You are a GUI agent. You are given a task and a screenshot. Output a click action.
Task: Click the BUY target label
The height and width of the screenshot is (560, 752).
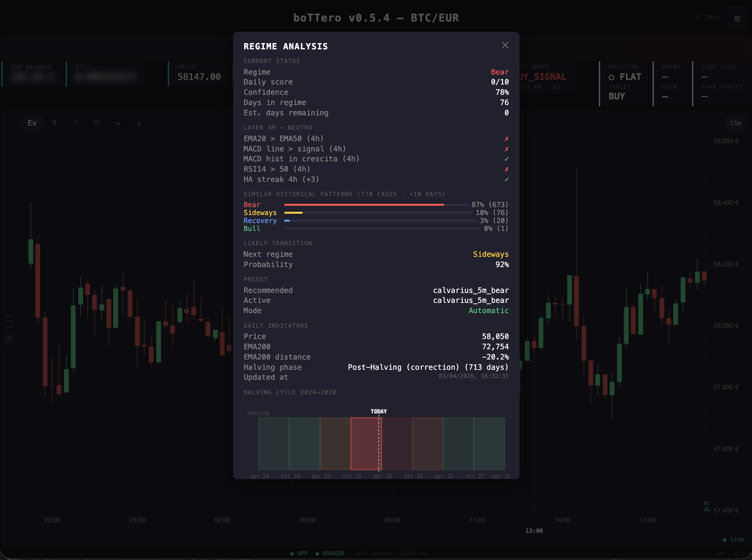pos(617,96)
